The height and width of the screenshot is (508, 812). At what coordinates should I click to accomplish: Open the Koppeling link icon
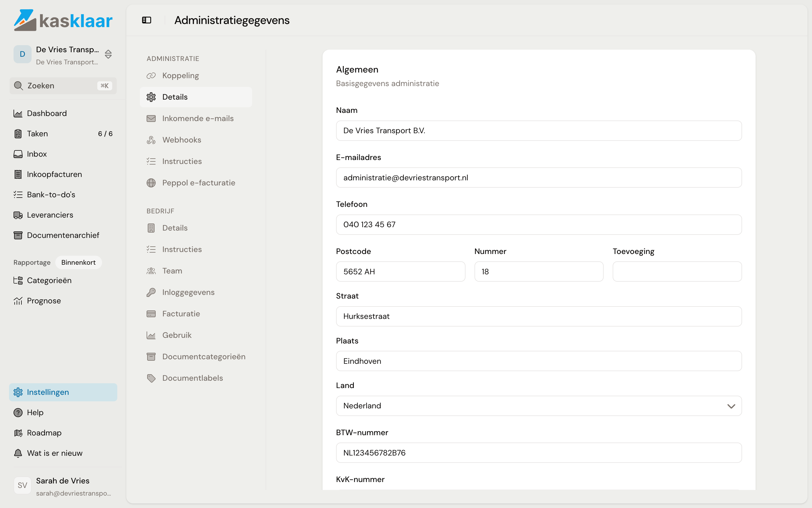(x=151, y=76)
